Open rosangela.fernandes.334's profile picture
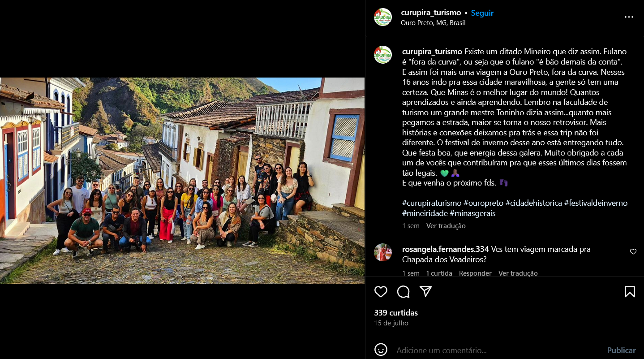 pyautogui.click(x=383, y=252)
